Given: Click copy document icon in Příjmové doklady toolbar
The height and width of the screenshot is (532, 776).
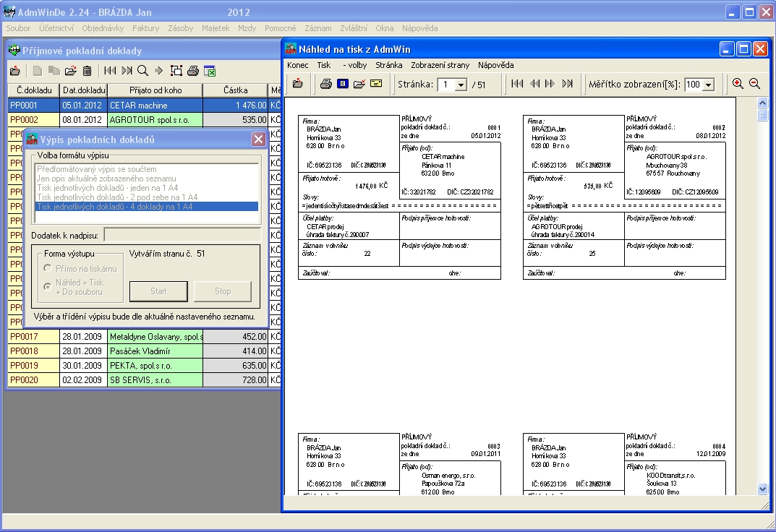Looking at the screenshot, I should tap(54, 71).
